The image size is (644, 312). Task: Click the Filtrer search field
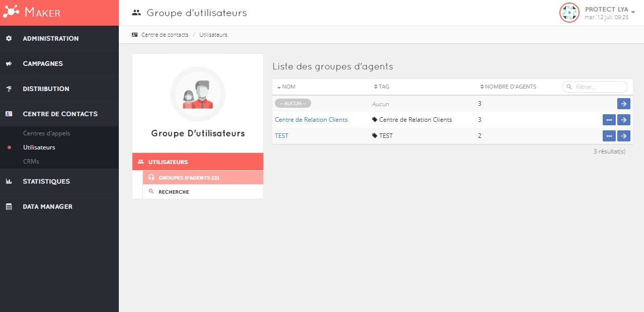[599, 87]
